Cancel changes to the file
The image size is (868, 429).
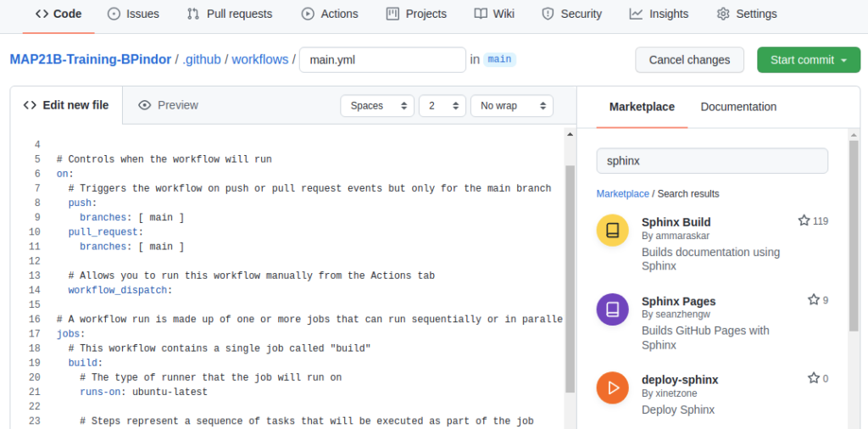point(689,60)
